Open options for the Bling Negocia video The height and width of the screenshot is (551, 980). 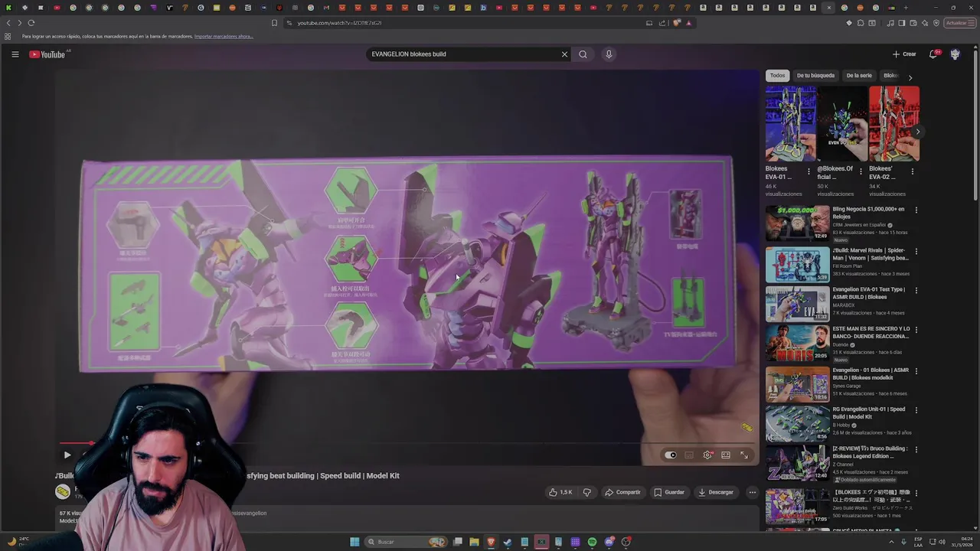click(916, 210)
